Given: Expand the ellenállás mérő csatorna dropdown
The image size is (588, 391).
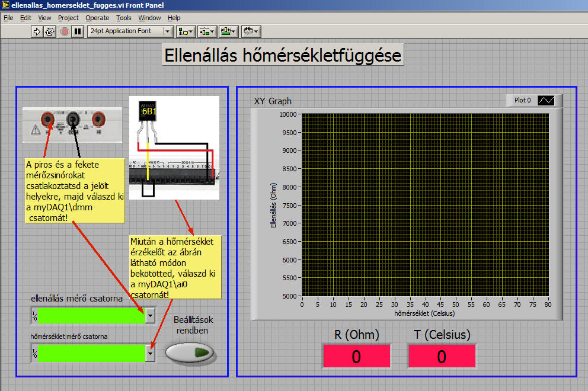Looking at the screenshot, I should tap(151, 316).
